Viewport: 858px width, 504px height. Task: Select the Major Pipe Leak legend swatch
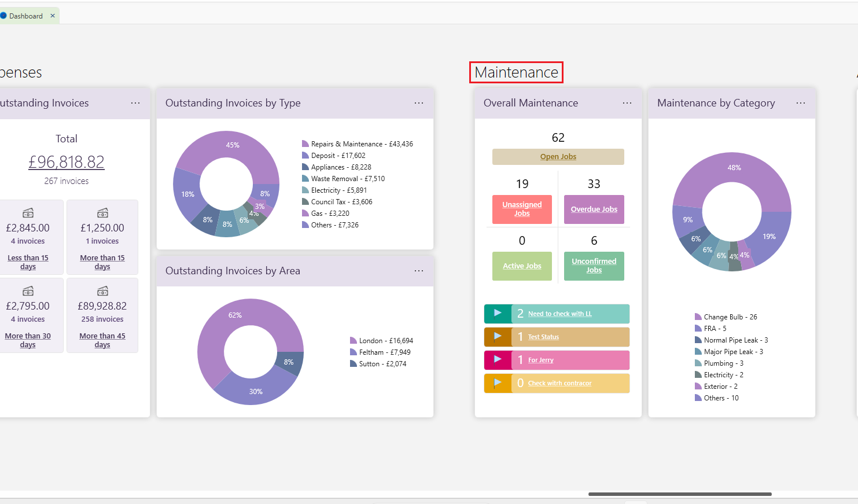coord(698,352)
